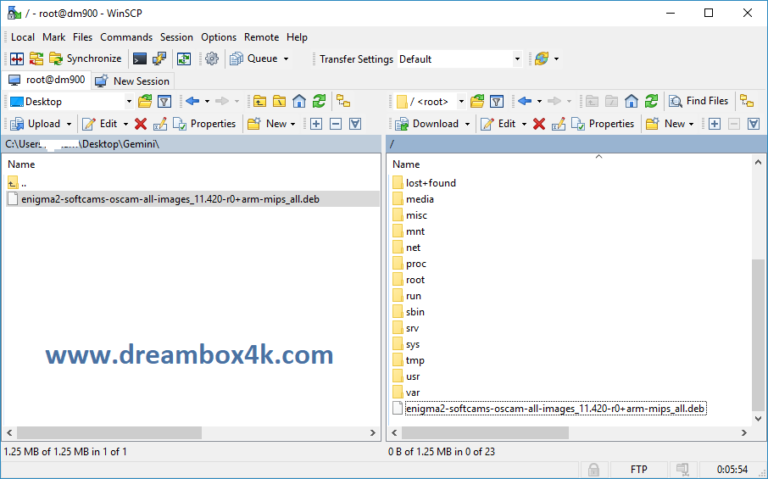The image size is (768, 479).
Task: Expand the Upload dropdown arrow
Action: [69, 124]
